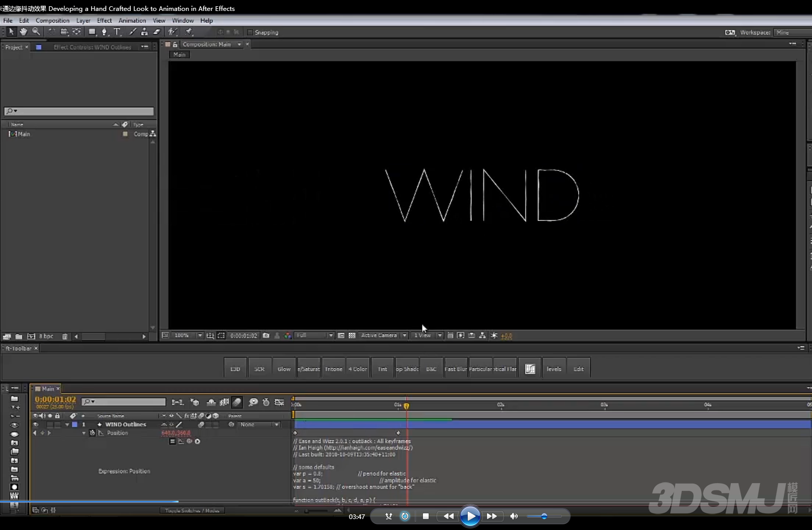Open the Animation menu
The image size is (812, 530).
point(132,21)
